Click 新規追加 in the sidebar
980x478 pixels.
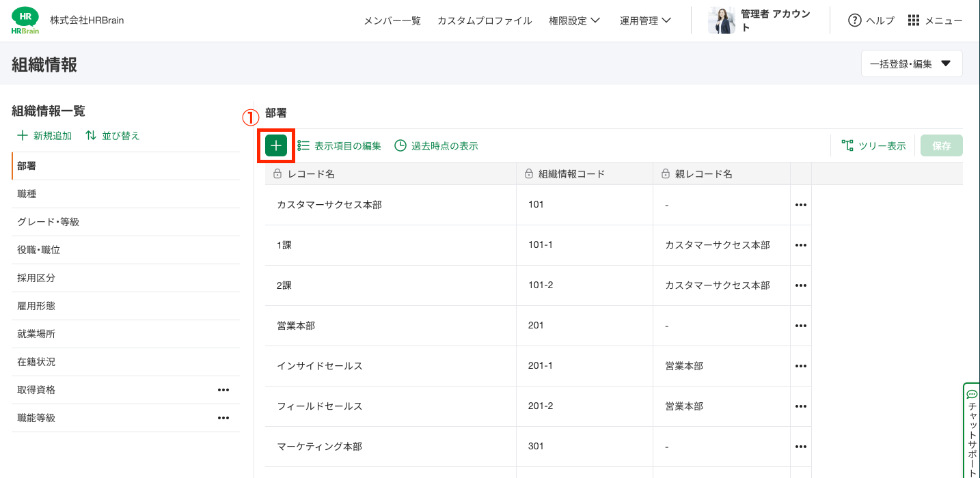click(44, 136)
